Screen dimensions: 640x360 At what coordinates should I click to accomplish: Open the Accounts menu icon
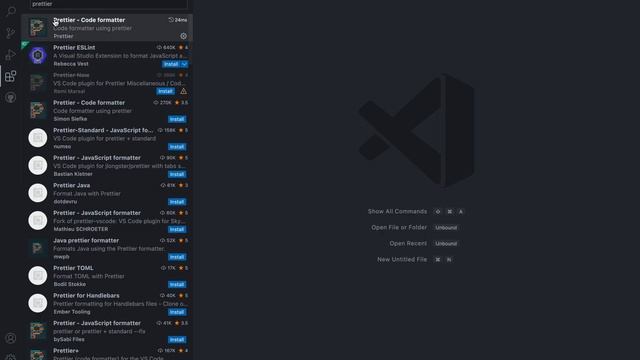tap(11, 338)
